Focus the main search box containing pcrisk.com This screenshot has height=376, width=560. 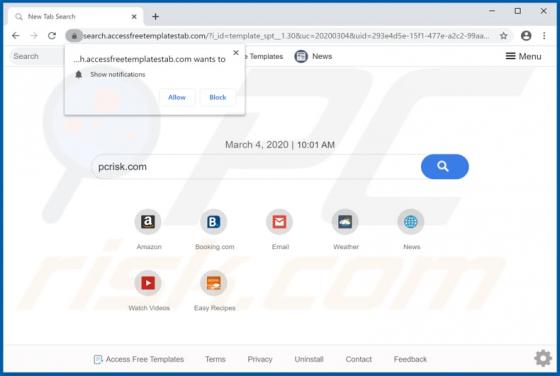tap(255, 166)
